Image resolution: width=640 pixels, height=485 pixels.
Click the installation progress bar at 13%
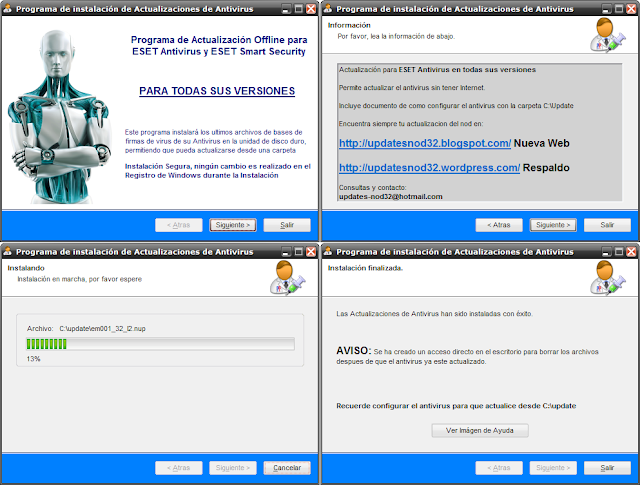point(160,344)
